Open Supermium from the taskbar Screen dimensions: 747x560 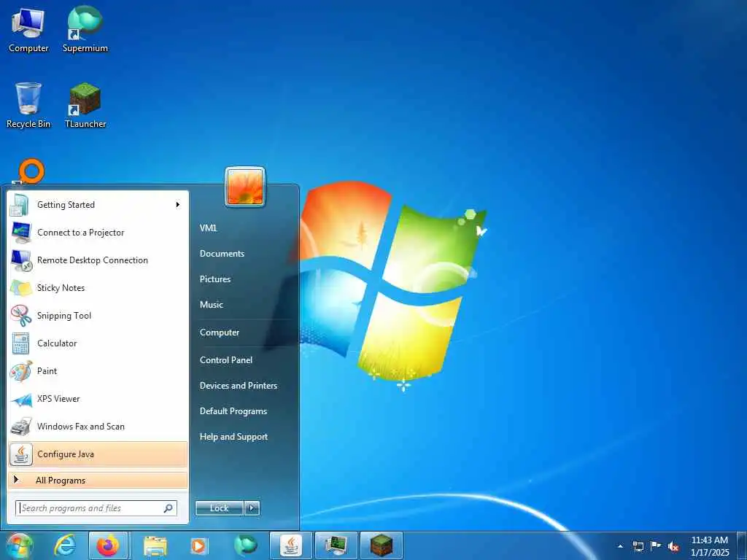pos(245,545)
